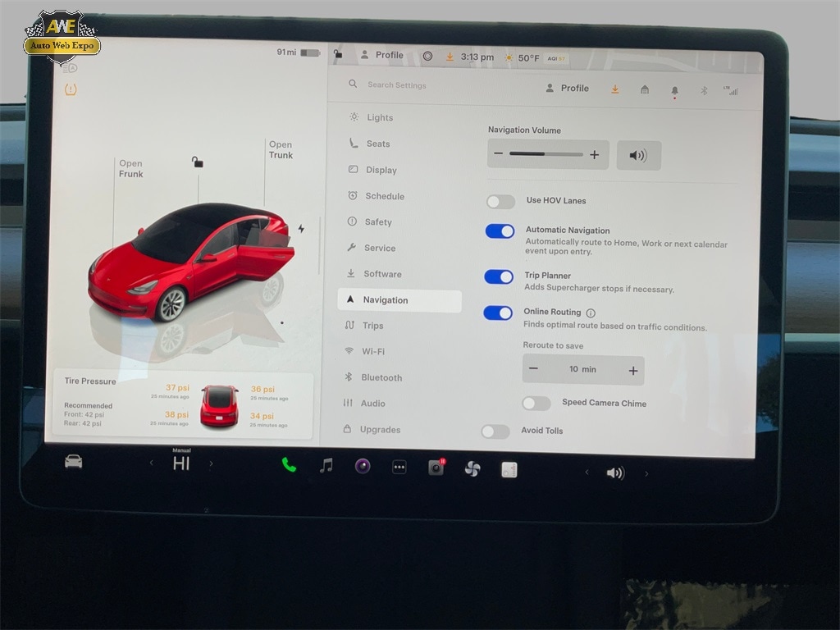840x630 pixels.
Task: Turn on the Avoid Tolls toggle
Action: [495, 431]
